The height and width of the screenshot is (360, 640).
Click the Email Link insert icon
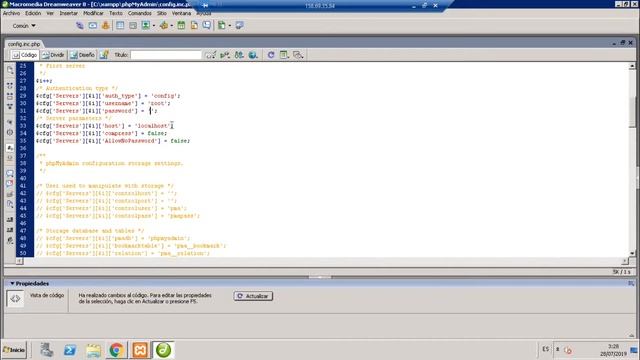pos(93,25)
